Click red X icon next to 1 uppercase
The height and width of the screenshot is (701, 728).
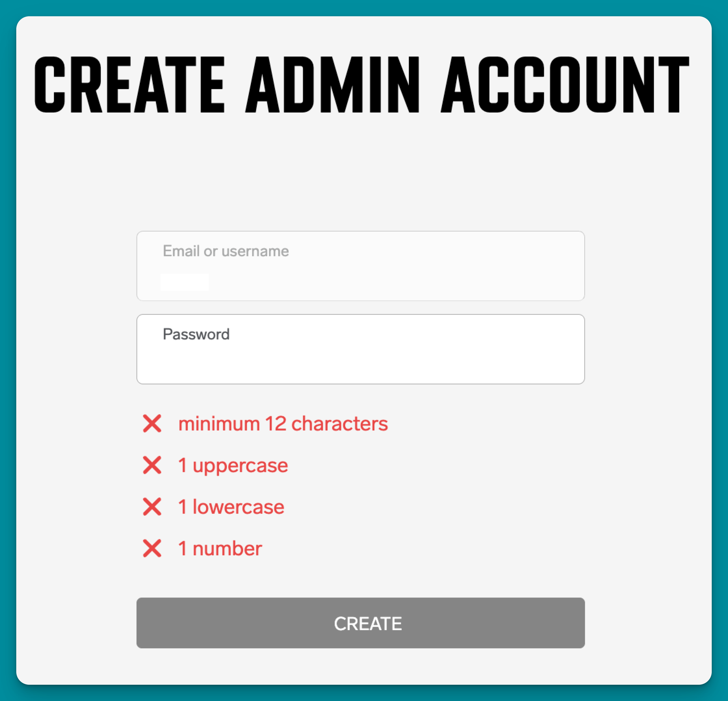[152, 465]
